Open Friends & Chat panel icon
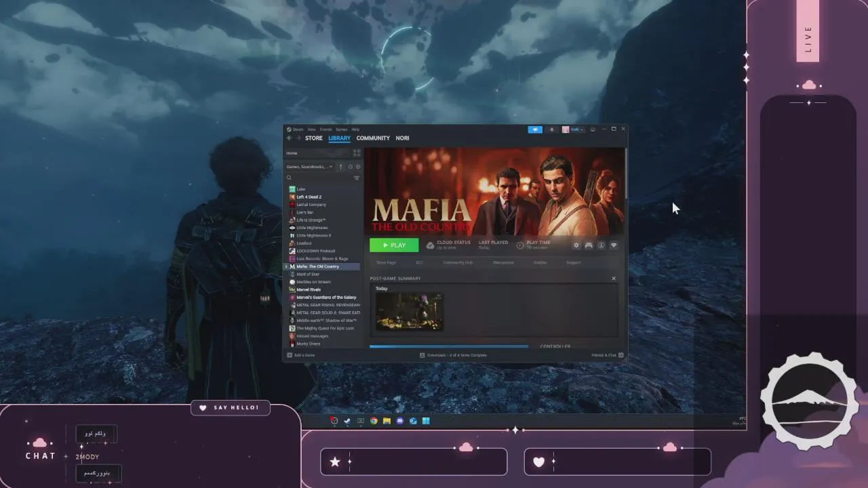The height and width of the screenshot is (488, 868). pos(620,355)
